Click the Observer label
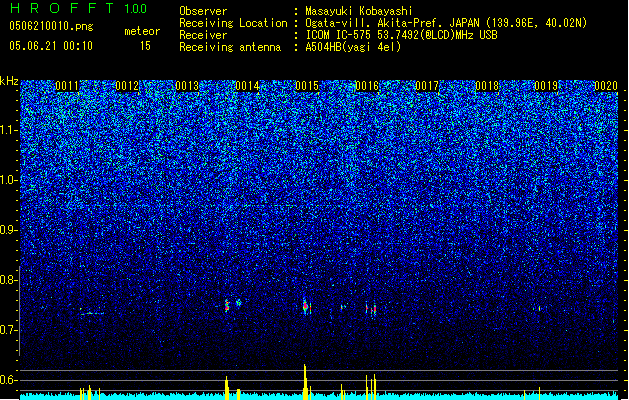The image size is (629, 400). pos(203,11)
